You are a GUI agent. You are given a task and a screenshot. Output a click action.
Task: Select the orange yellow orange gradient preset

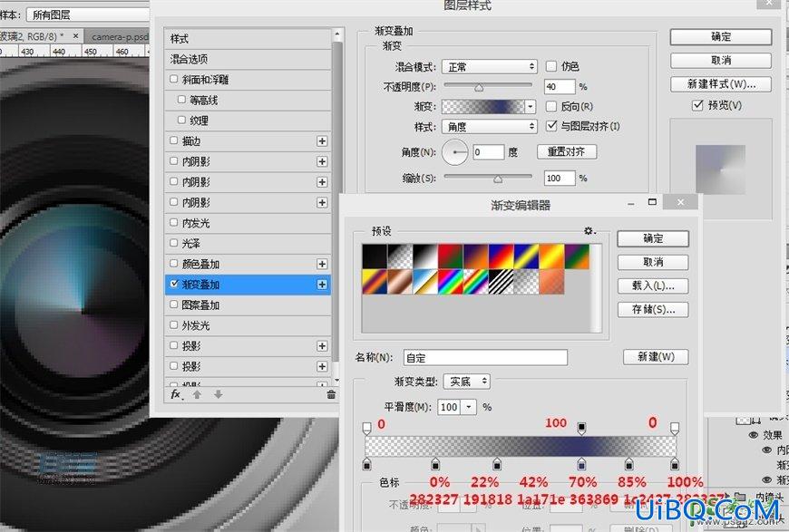pyautogui.click(x=551, y=256)
